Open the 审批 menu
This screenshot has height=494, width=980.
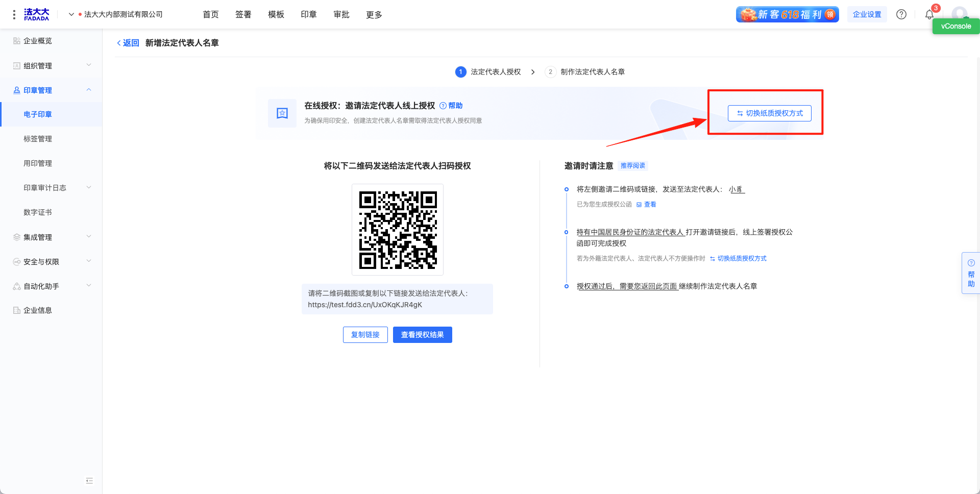pyautogui.click(x=341, y=14)
